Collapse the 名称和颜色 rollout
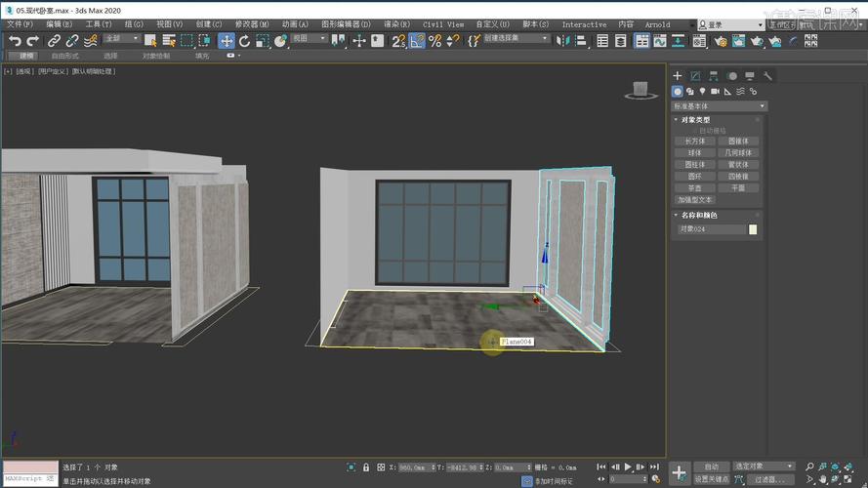This screenshot has height=488, width=868. (699, 215)
